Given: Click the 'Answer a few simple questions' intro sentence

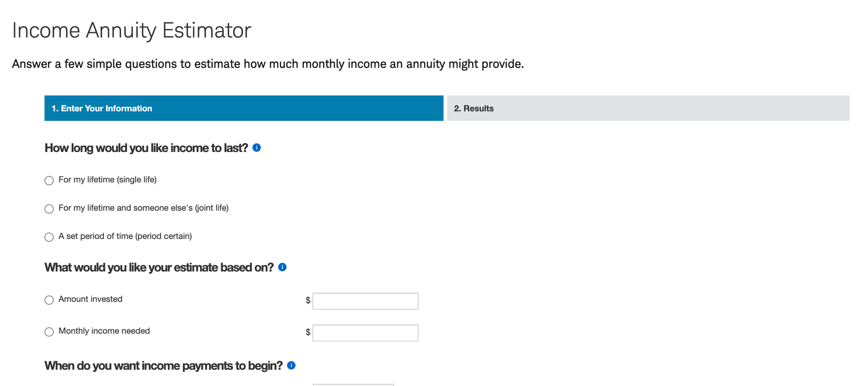Looking at the screenshot, I should 268,64.
